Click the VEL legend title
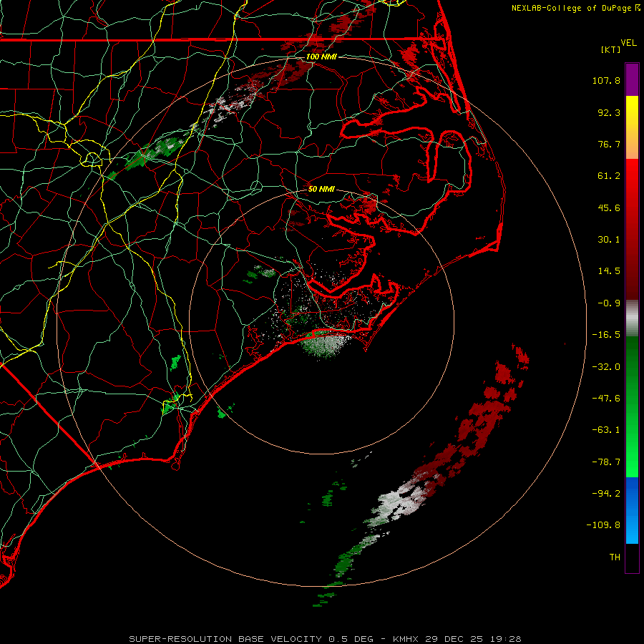 pyautogui.click(x=628, y=43)
